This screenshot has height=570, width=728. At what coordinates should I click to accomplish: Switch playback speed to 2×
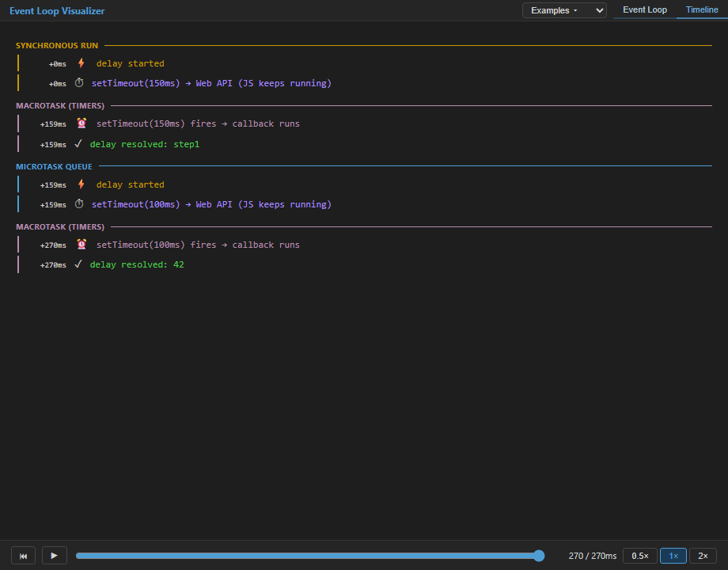[x=703, y=556]
